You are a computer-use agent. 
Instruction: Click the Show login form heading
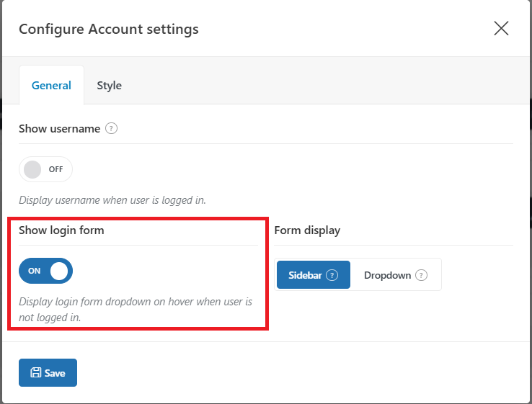point(61,230)
